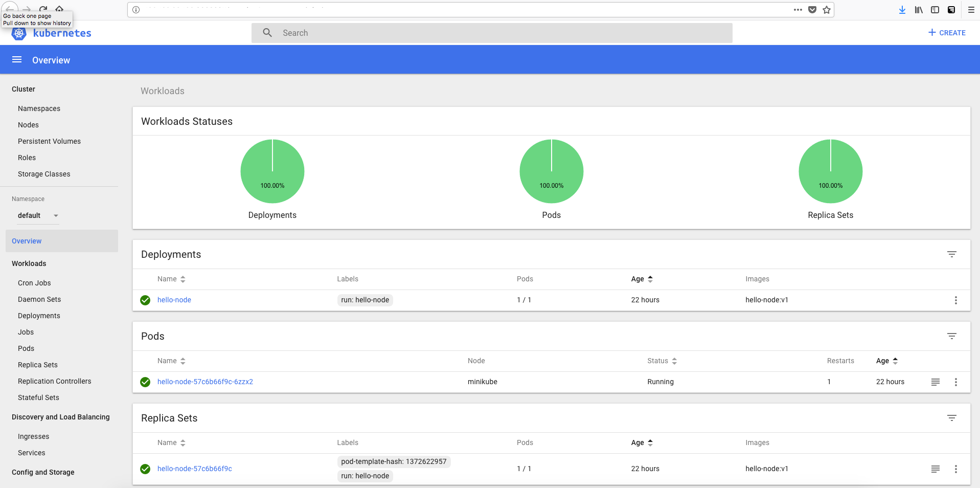Screen dimensions: 980x488
Task: Open the hamburger navigation menu
Action: (x=17, y=60)
